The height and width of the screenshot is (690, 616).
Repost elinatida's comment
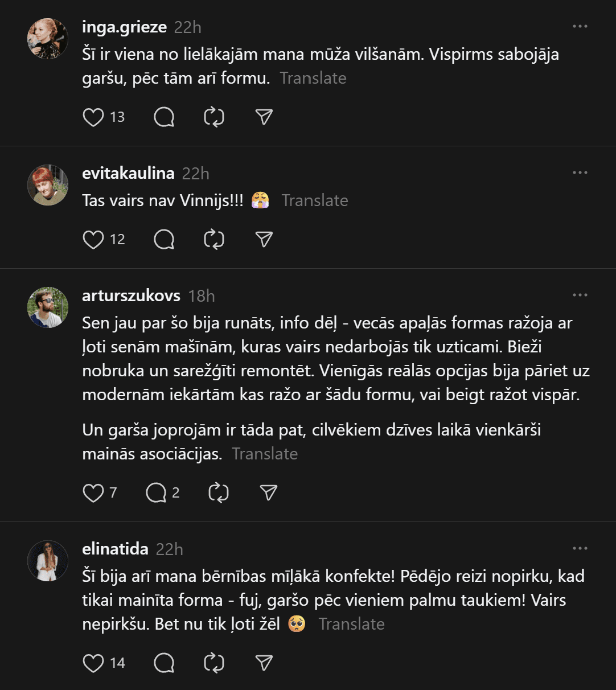214,663
